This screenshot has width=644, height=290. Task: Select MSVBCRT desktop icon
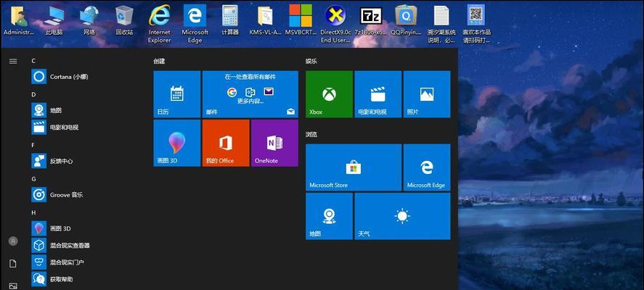(301, 20)
